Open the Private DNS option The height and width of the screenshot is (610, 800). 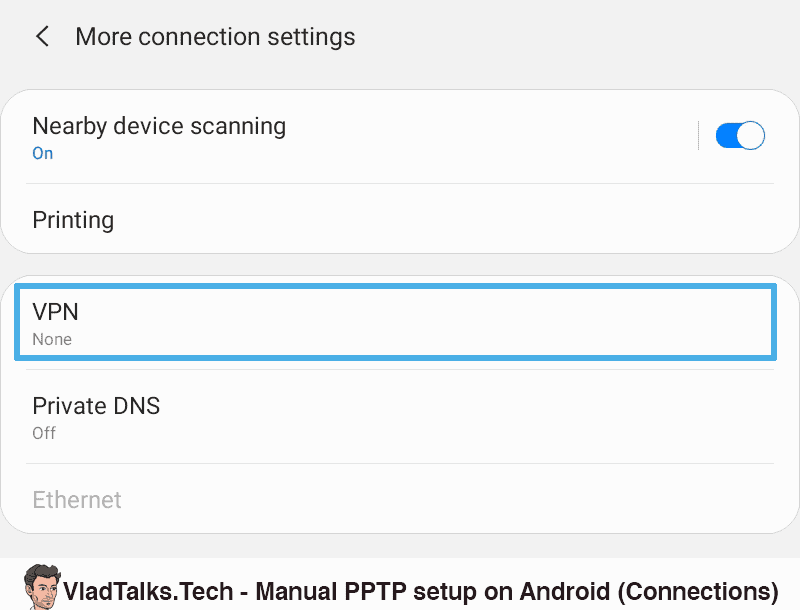(x=96, y=406)
